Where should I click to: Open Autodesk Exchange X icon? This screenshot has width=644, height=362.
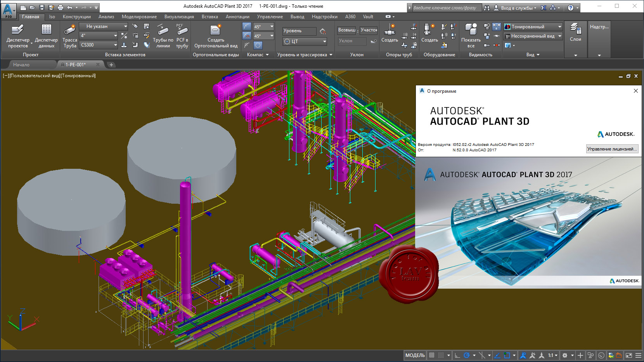point(544,8)
